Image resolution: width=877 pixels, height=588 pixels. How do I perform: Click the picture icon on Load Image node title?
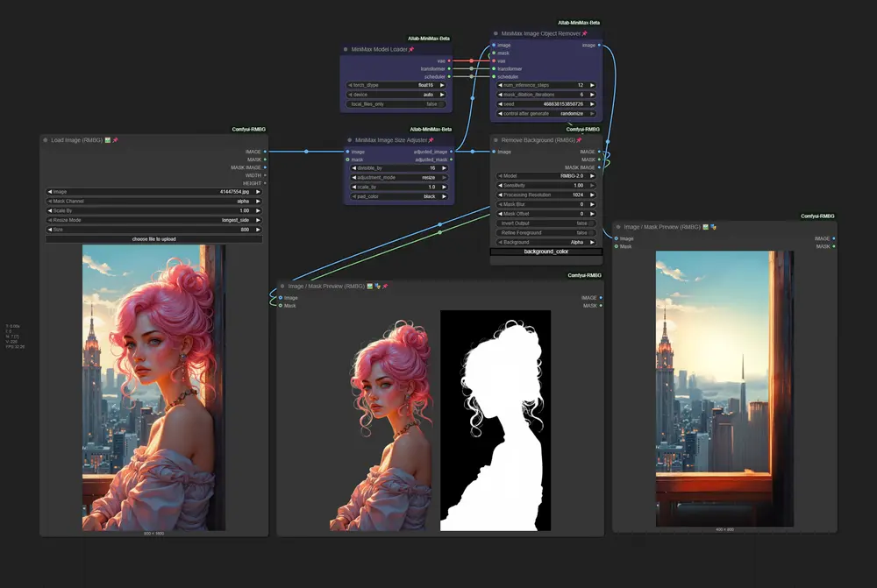tap(107, 139)
